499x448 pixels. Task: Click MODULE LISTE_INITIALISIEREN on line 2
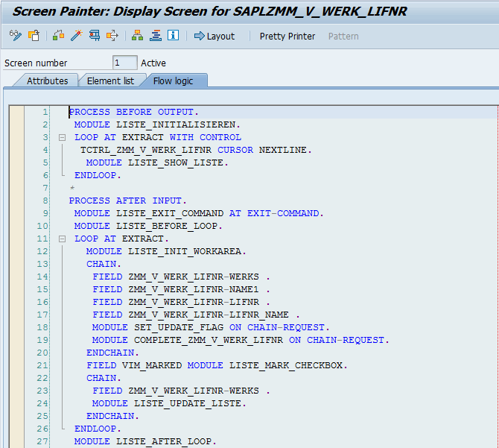pos(157,124)
